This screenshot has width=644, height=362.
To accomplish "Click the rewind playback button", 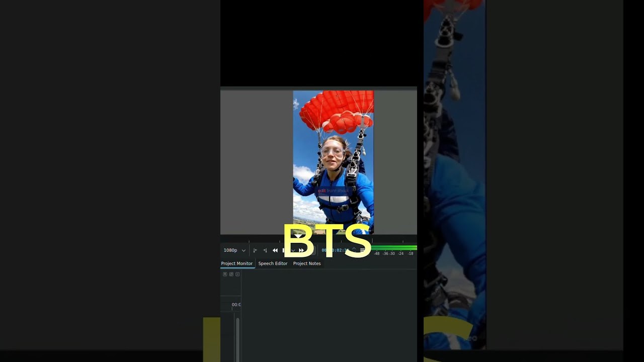I will coord(275,250).
